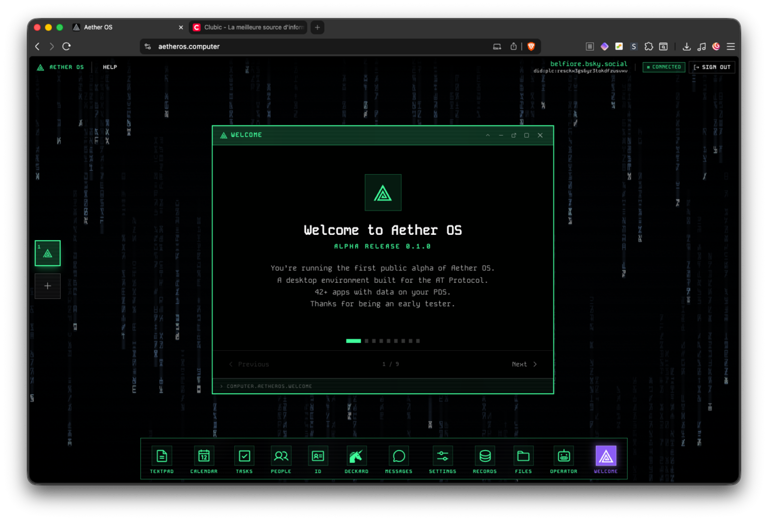Viewport: 768px width, 521px height.
Task: Share the page via the share icon
Action: pos(513,47)
